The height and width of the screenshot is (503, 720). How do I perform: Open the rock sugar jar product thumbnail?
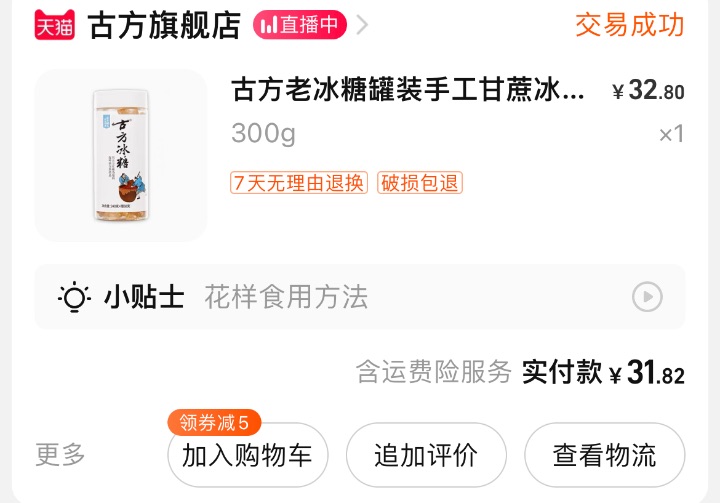point(121,155)
